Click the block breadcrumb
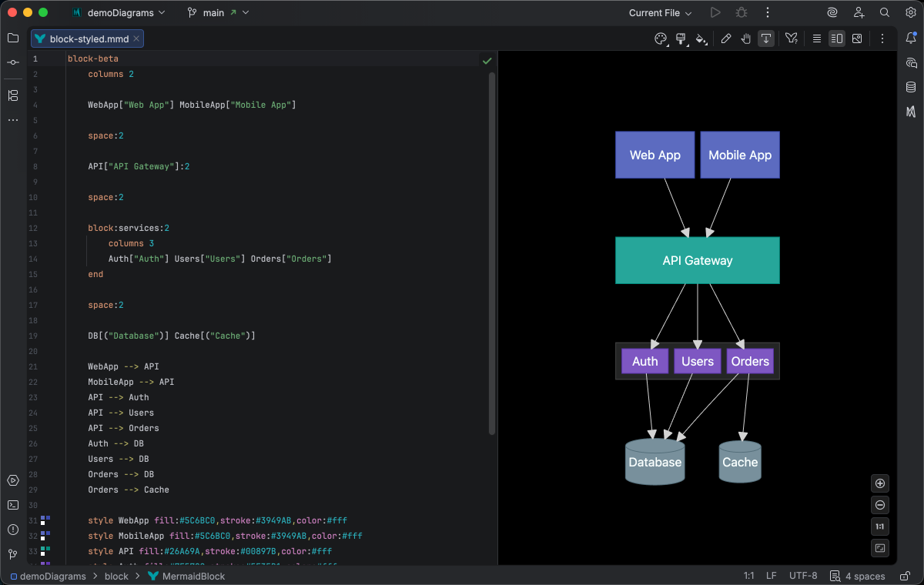The width and height of the screenshot is (924, 585). coord(116,576)
